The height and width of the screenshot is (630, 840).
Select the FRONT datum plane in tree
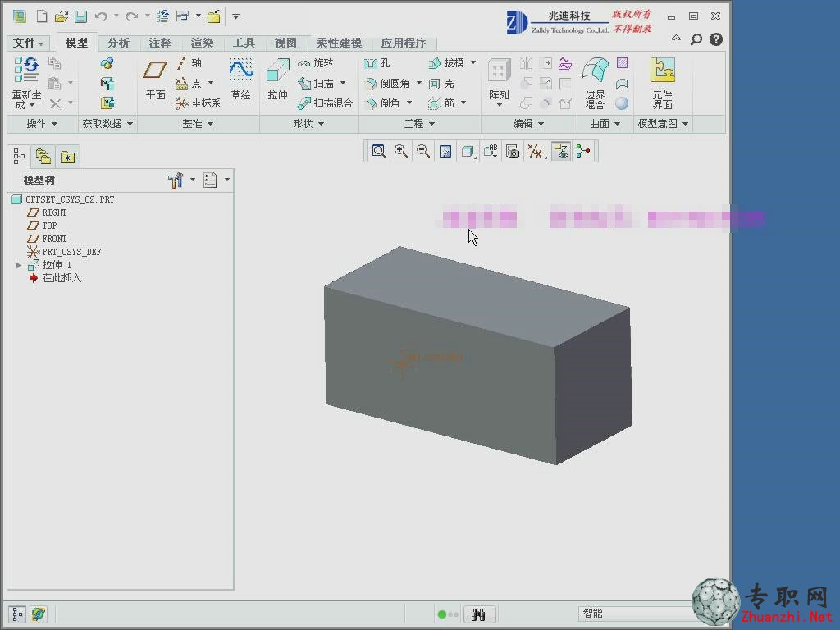(x=47, y=239)
